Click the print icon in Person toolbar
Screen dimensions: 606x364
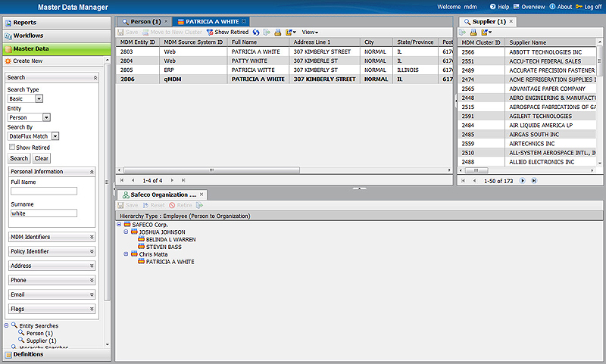click(277, 33)
